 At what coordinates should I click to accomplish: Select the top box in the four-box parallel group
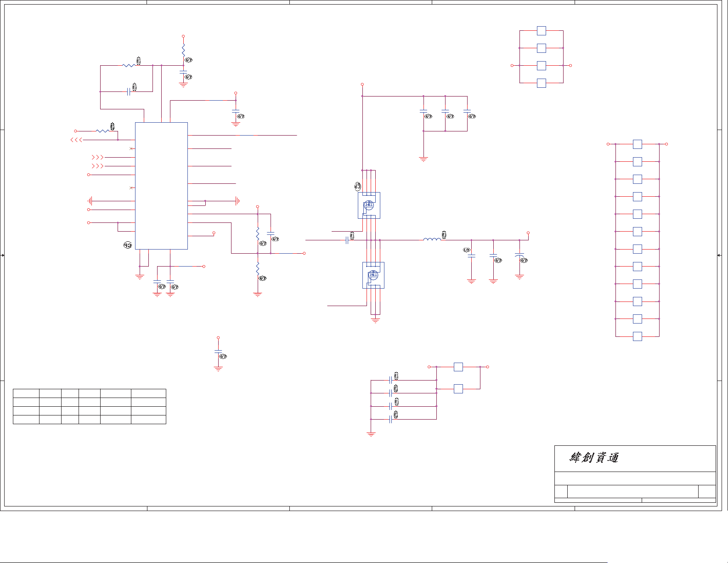(542, 31)
